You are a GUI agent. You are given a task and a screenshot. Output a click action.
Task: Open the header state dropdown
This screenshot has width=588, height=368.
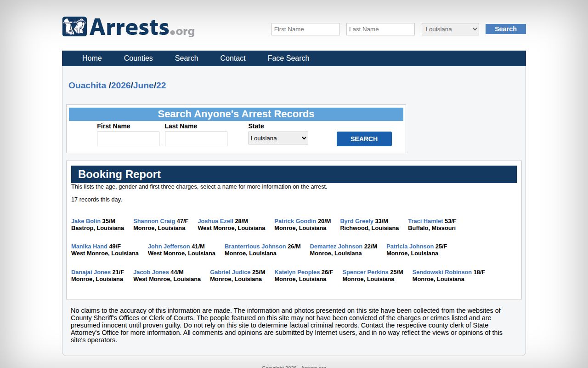450,29
